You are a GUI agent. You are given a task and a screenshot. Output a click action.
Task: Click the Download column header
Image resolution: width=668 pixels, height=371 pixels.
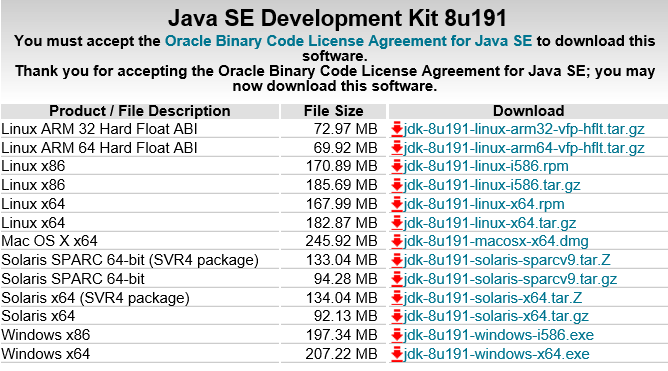[x=528, y=111]
